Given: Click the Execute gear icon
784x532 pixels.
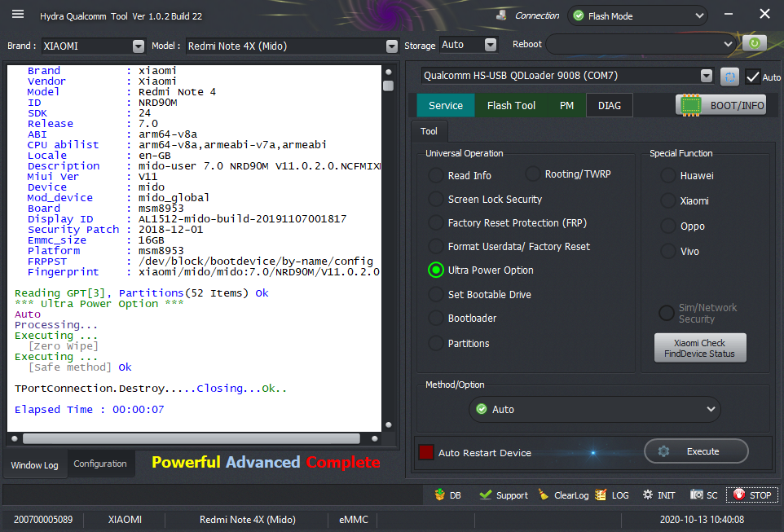Looking at the screenshot, I should (663, 451).
